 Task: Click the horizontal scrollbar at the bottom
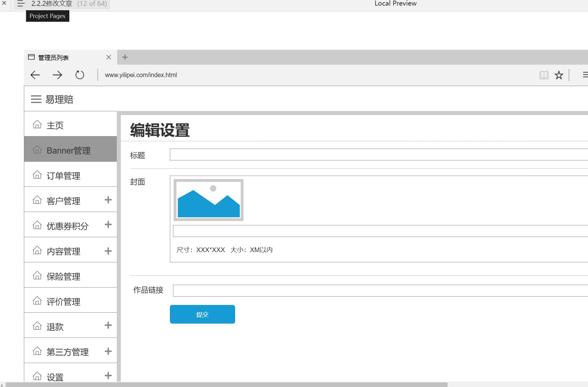point(226,385)
